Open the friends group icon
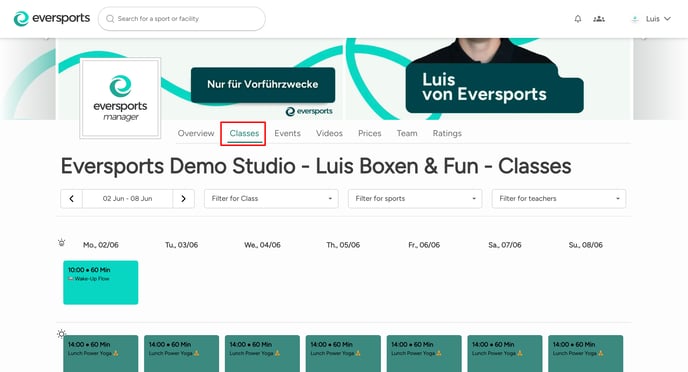The height and width of the screenshot is (372, 688). point(598,19)
